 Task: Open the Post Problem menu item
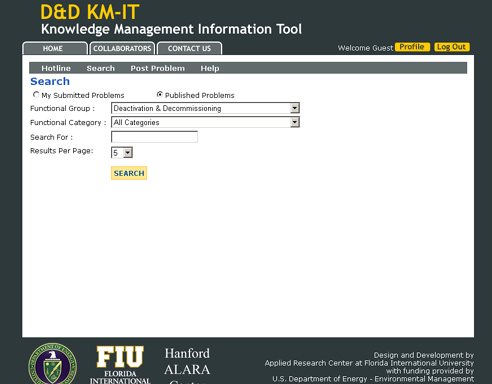157,68
